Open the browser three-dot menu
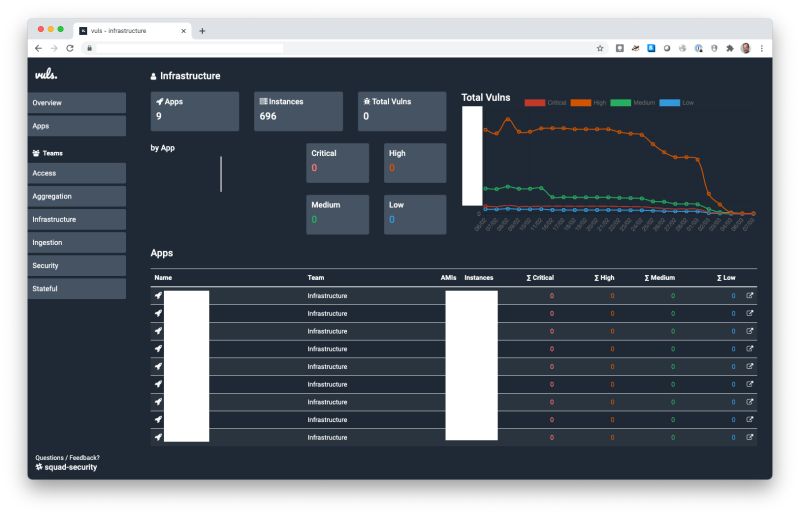Image resolution: width=800 pixels, height=516 pixels. click(762, 48)
